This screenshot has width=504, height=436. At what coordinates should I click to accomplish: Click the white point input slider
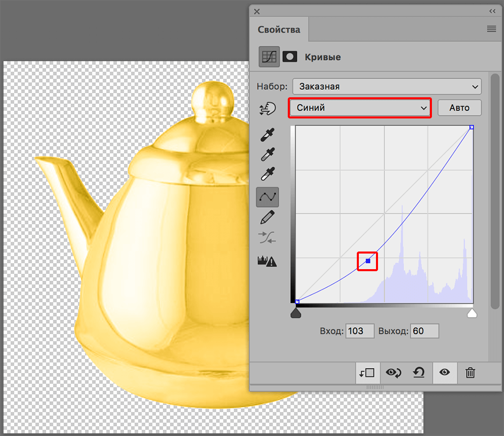click(x=472, y=314)
